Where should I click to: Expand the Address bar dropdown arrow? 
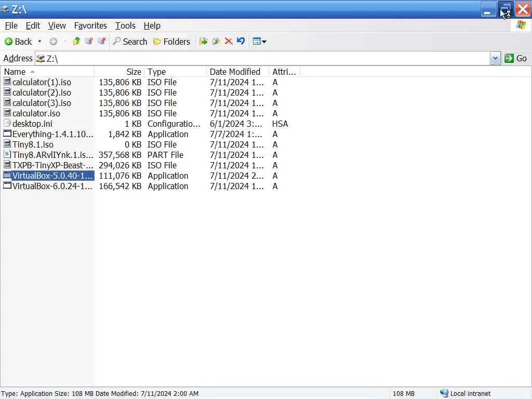[x=495, y=58]
